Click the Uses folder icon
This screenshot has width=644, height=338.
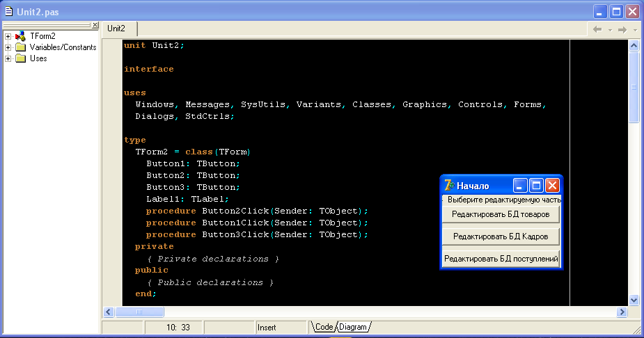click(20, 58)
